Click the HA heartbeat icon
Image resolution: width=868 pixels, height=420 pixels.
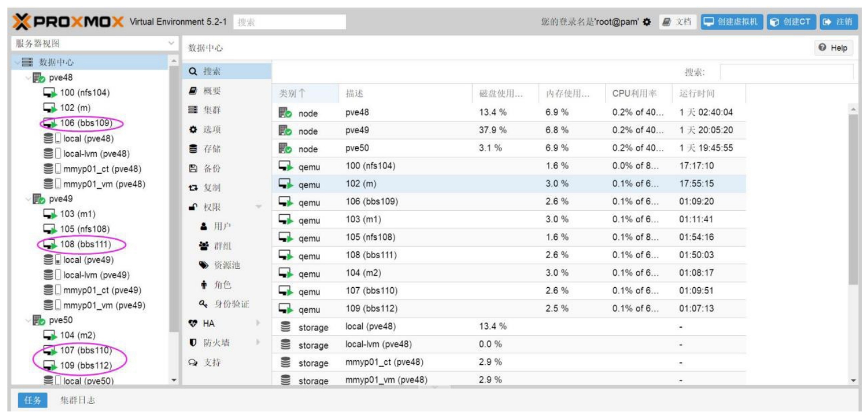[x=193, y=324]
